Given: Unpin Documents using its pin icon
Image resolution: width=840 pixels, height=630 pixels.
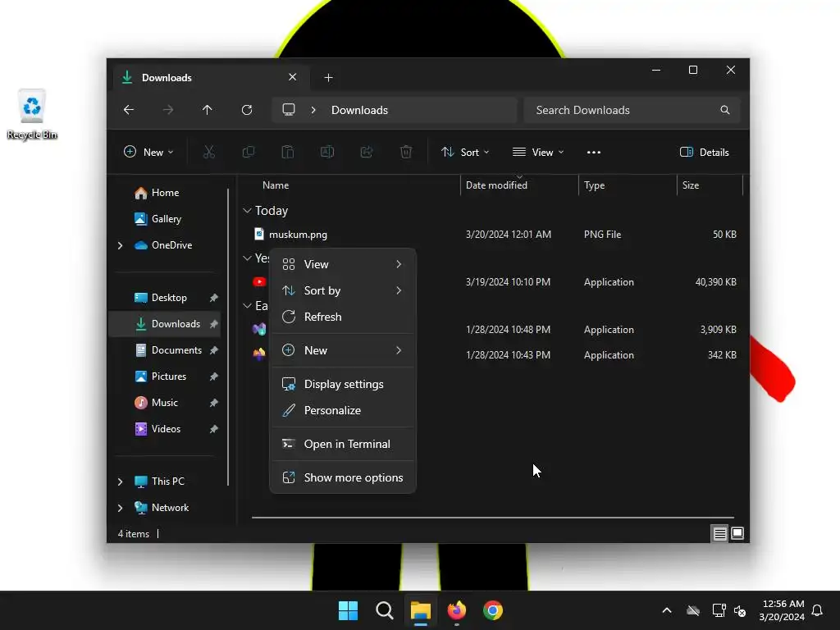Looking at the screenshot, I should coord(214,350).
